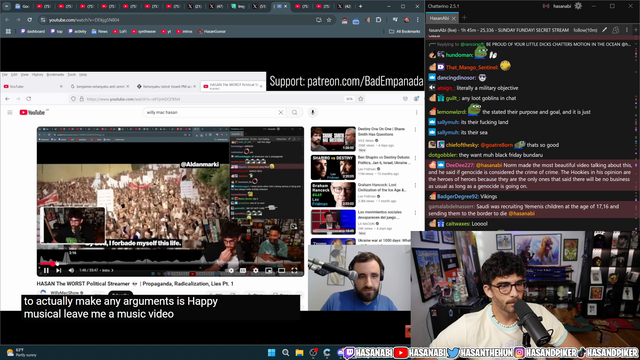
Task: Bookmark this page with star icon in Chrome
Action: coord(329,20)
